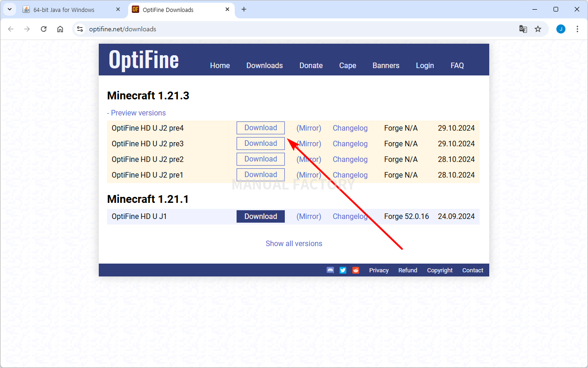Open the FAQ nav item
The height and width of the screenshot is (368, 588).
(457, 65)
